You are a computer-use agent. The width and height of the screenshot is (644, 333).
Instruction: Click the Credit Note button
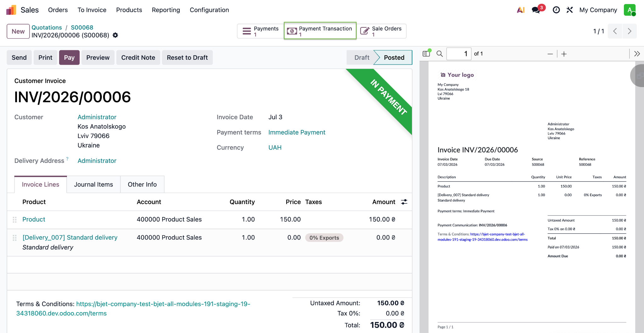coord(138,58)
